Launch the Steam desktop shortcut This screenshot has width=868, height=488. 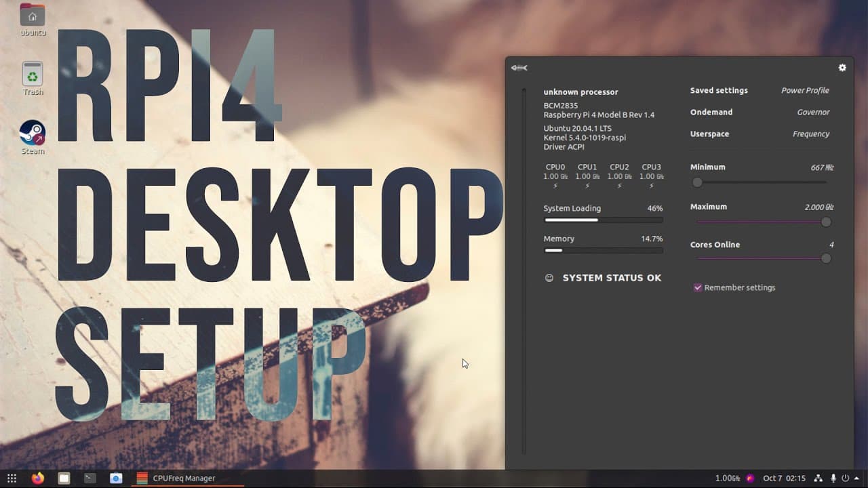click(33, 137)
